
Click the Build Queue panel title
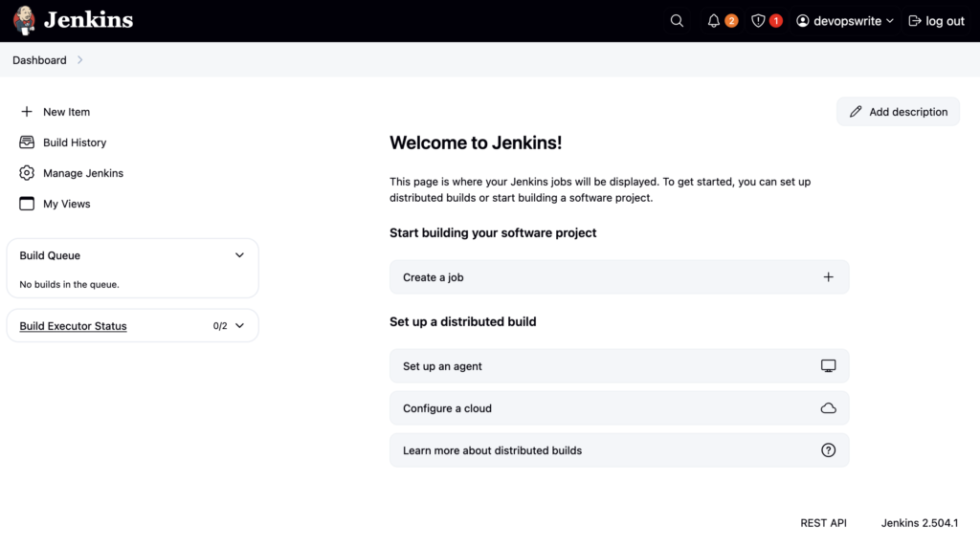[x=50, y=255]
